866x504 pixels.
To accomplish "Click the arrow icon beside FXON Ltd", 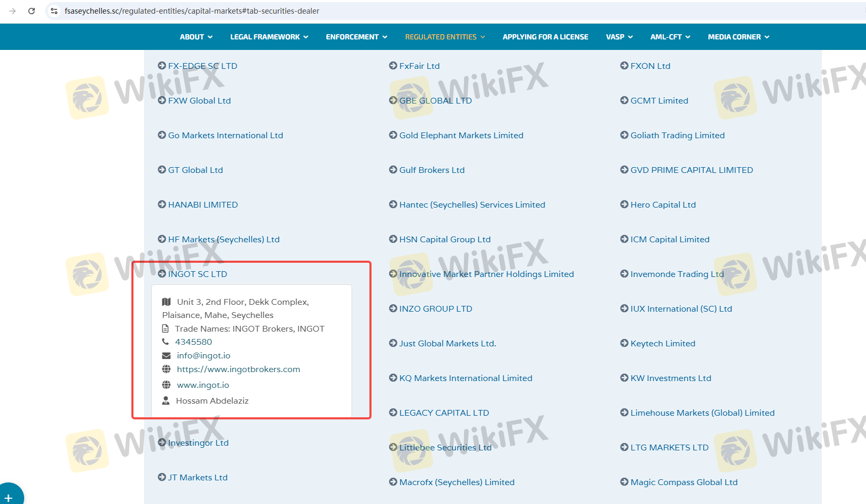I will 624,66.
